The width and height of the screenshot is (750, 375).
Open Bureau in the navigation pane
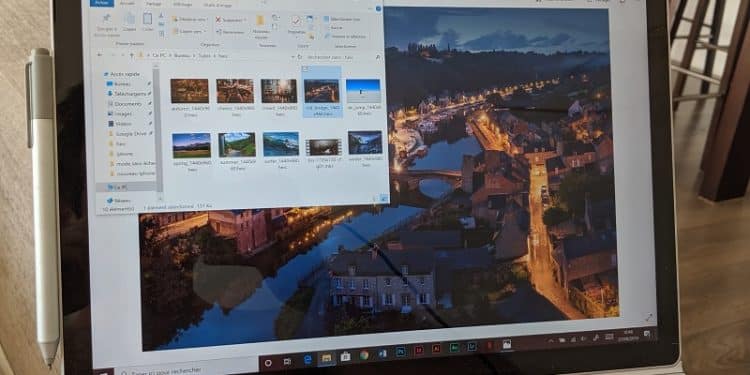click(x=122, y=84)
